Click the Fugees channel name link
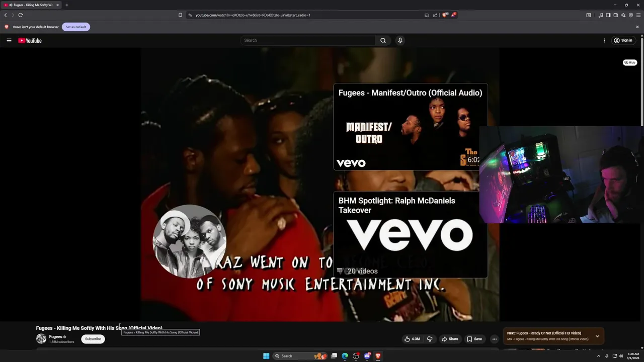The height and width of the screenshot is (362, 644). (56, 337)
